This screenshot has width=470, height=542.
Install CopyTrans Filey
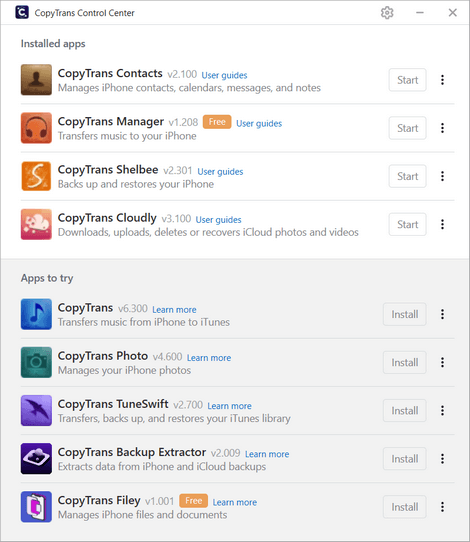(x=405, y=507)
